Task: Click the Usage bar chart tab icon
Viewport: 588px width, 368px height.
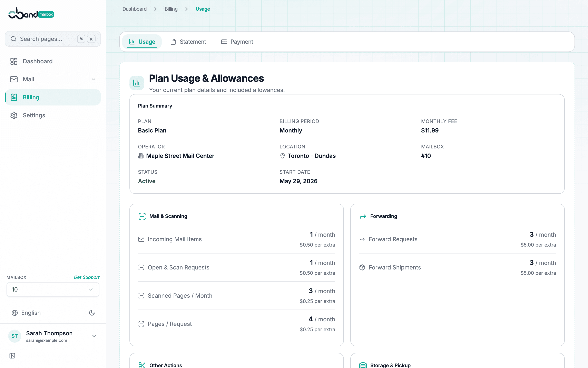Action: [132, 42]
